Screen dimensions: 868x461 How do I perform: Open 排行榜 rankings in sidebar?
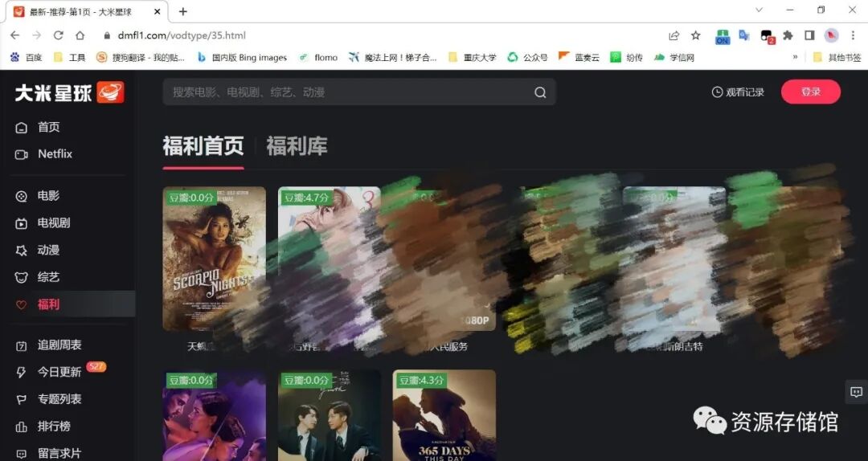coord(43,426)
